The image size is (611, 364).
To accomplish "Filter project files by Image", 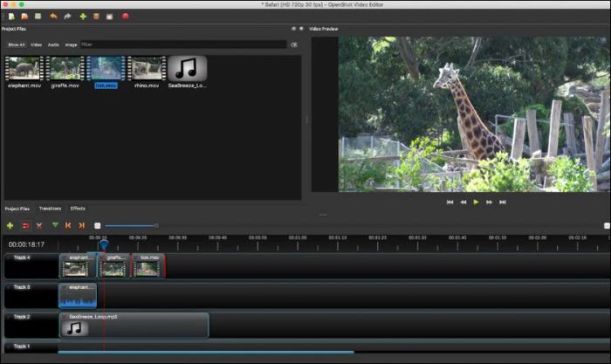I will [71, 45].
